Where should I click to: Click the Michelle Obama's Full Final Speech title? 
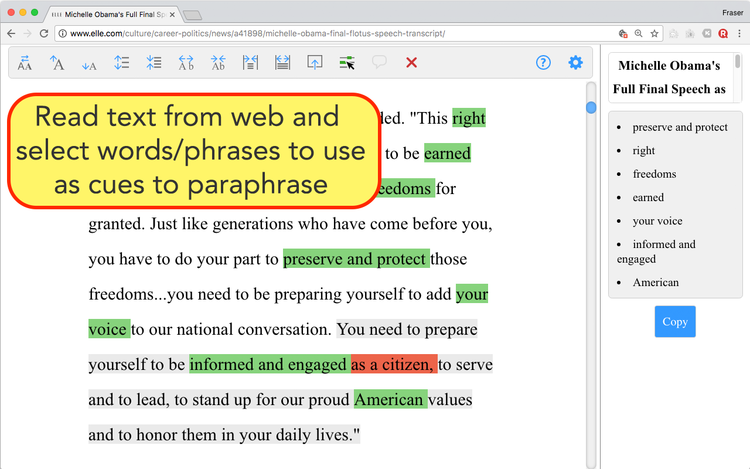(x=669, y=77)
